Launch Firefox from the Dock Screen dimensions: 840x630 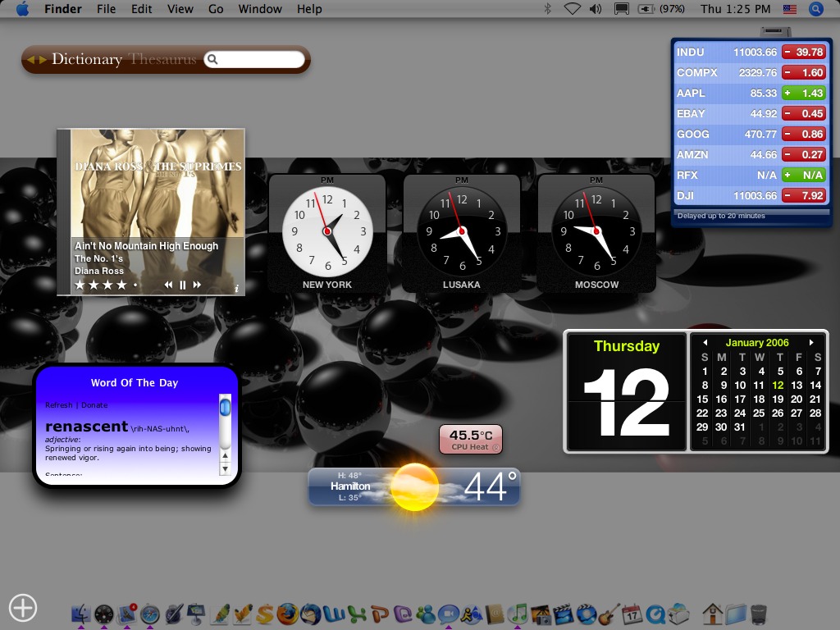tap(288, 614)
